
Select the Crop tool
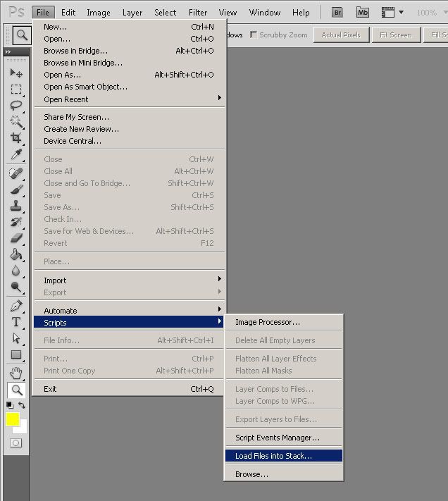click(16, 138)
